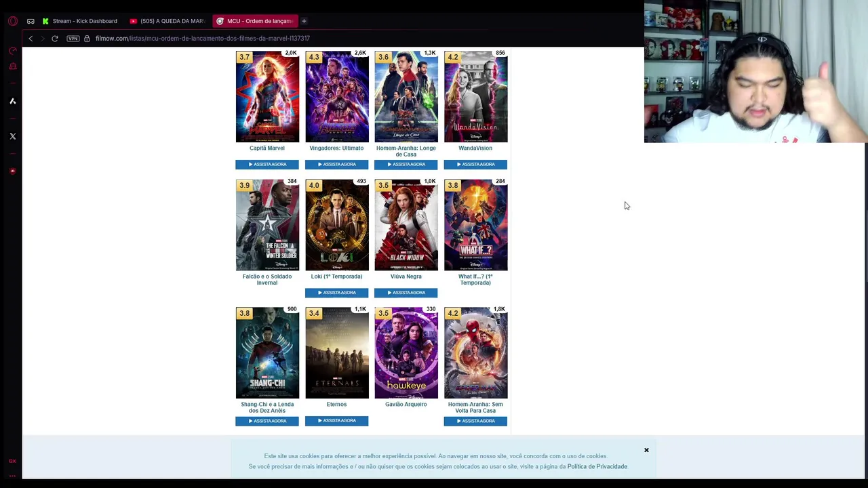Open Homem-Aranha: Longe de Casa title link

click(x=406, y=151)
